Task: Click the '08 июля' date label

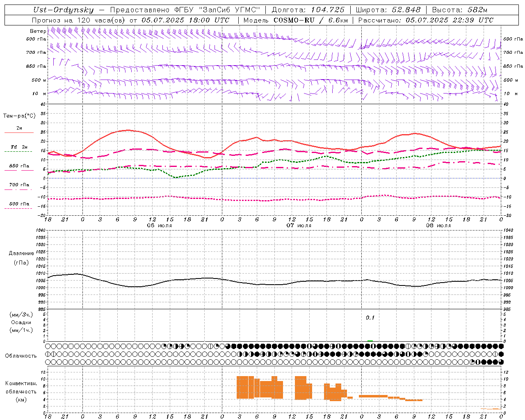Action: pos(438,226)
